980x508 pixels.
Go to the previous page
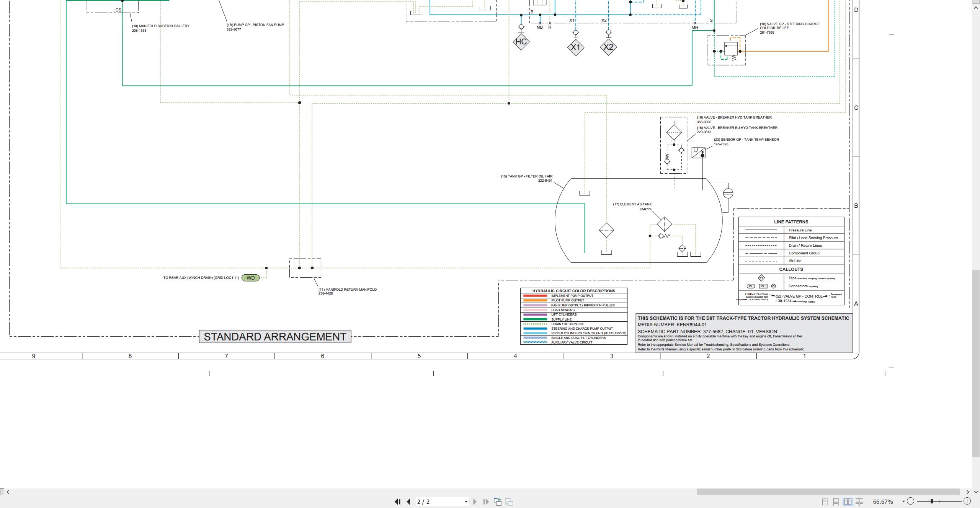coord(408,501)
